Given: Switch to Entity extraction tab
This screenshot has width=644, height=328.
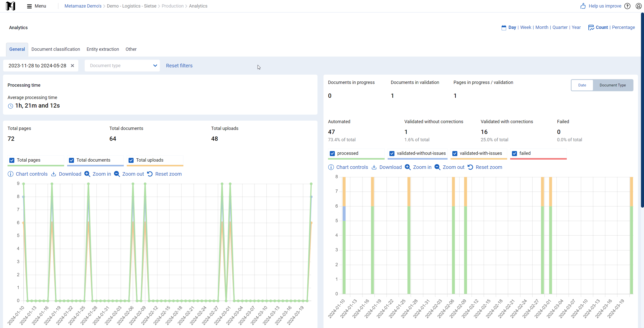Looking at the screenshot, I should tap(103, 49).
